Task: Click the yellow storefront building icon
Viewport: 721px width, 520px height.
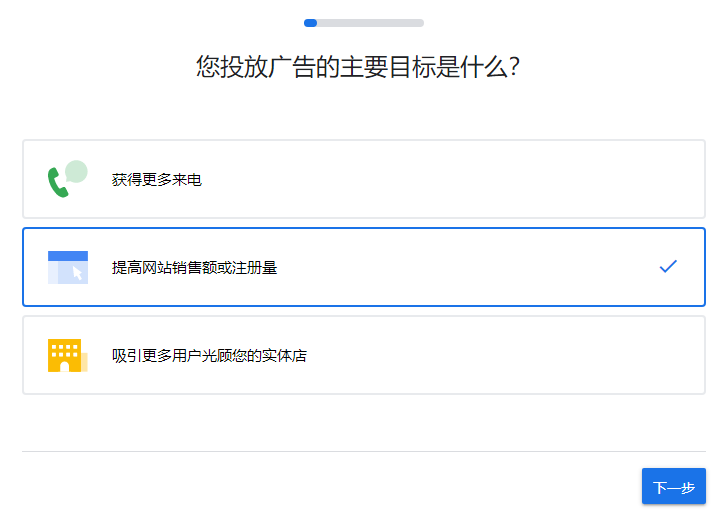Action: coord(65,355)
